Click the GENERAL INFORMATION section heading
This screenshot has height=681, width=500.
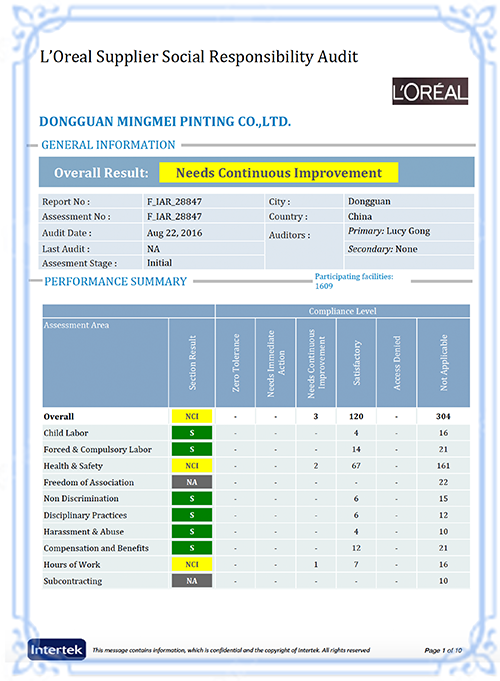(108, 145)
